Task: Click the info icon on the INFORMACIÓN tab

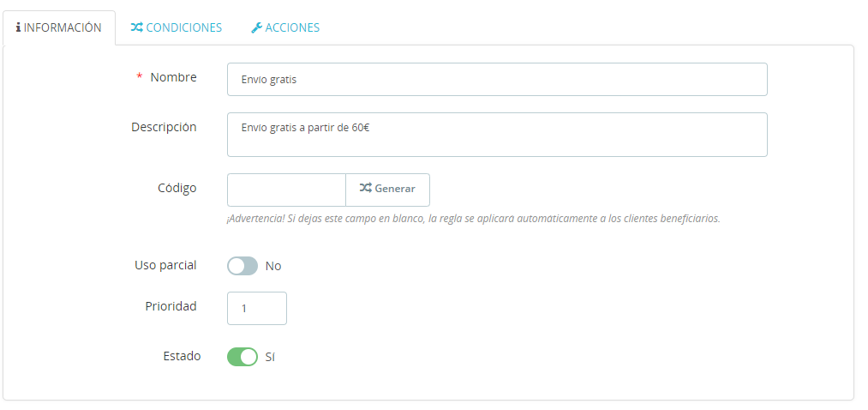Action: (18, 27)
